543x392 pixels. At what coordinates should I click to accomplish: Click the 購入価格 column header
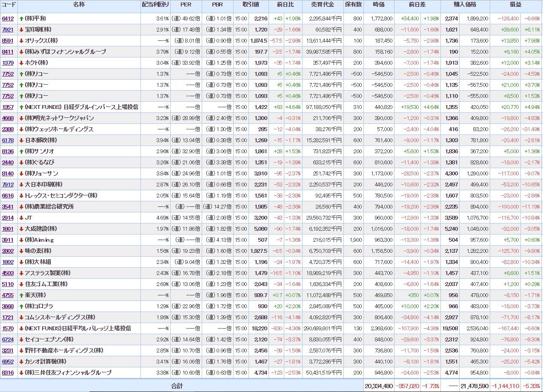(465, 5)
